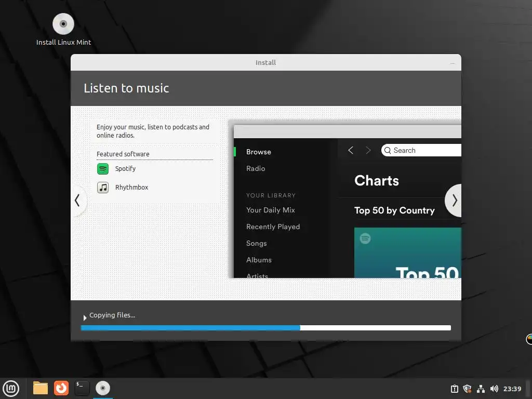Screen dimensions: 532x399
Task: Open the clock showing 23:39
Action: coord(512,389)
